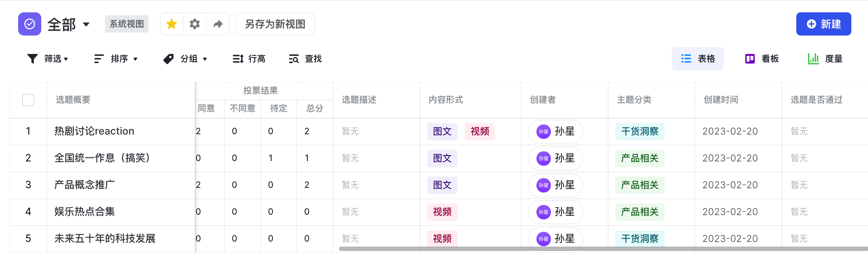
Task: Click the 新建 create button
Action: pos(823,24)
